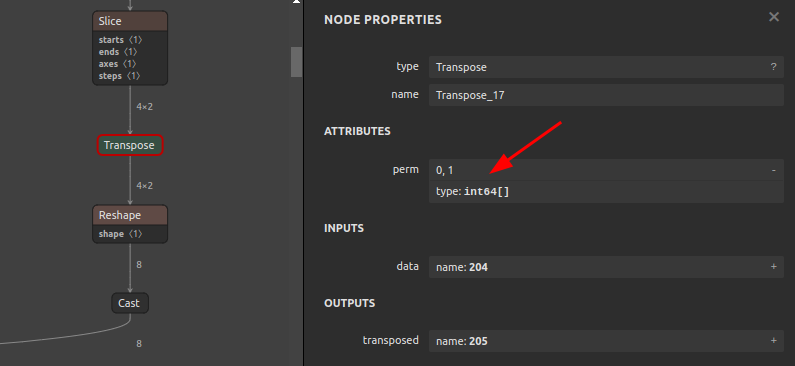Expand the data input 204 details
This screenshot has width=795, height=366.
(774, 266)
